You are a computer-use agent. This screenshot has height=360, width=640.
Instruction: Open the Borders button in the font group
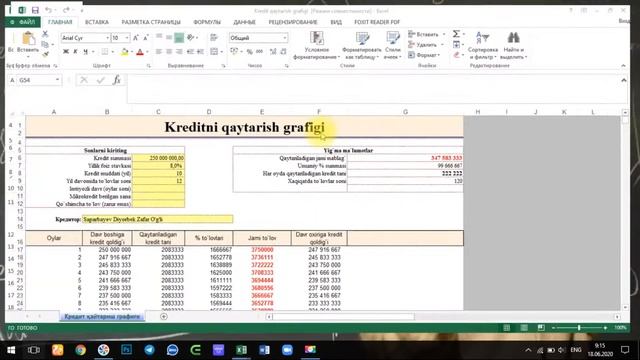pyautogui.click(x=105, y=51)
